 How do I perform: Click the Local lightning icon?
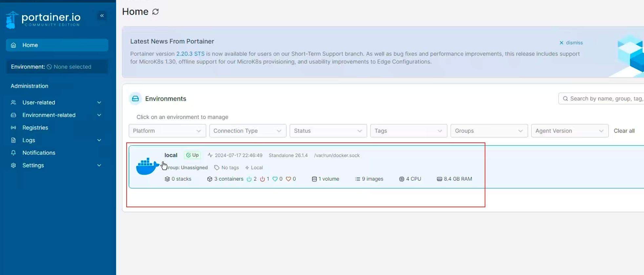[x=247, y=168]
